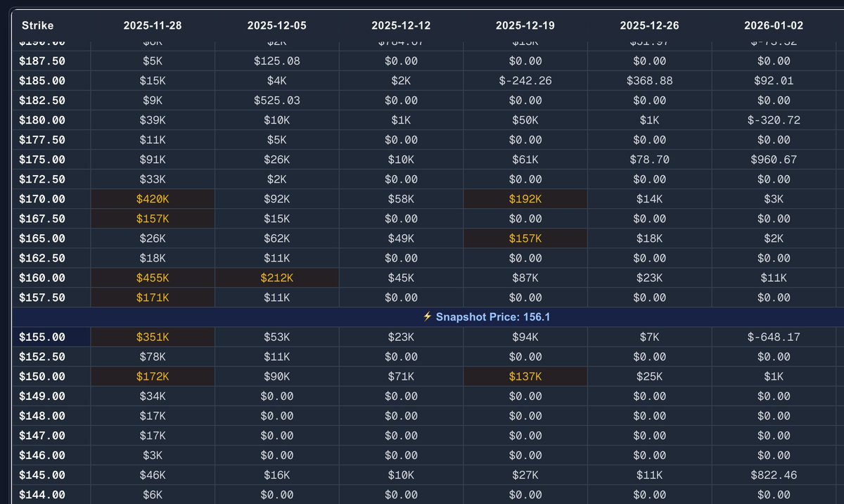The height and width of the screenshot is (504, 844).
Task: Select the $146.00 strike row label
Action: pyautogui.click(x=44, y=455)
